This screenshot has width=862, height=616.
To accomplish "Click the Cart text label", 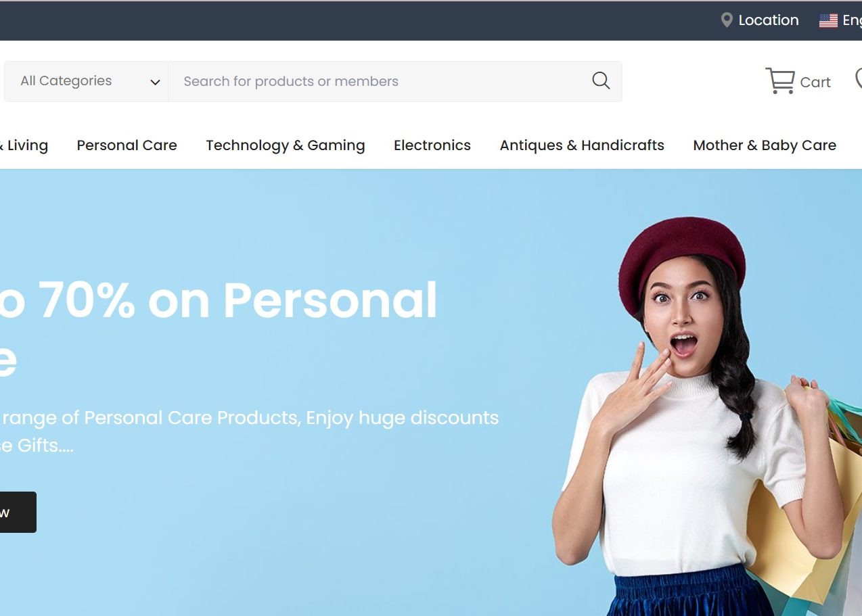I will [815, 82].
